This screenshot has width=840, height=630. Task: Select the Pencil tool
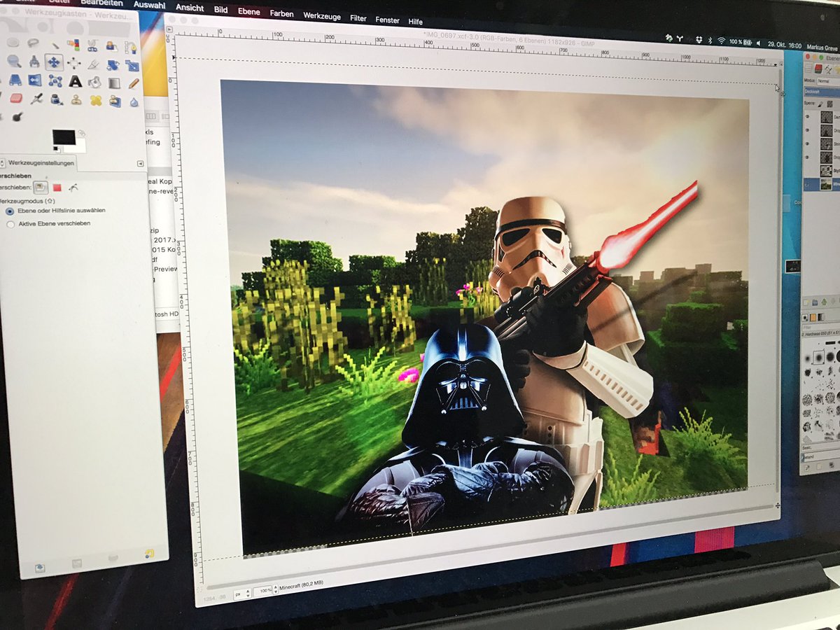tap(133, 83)
